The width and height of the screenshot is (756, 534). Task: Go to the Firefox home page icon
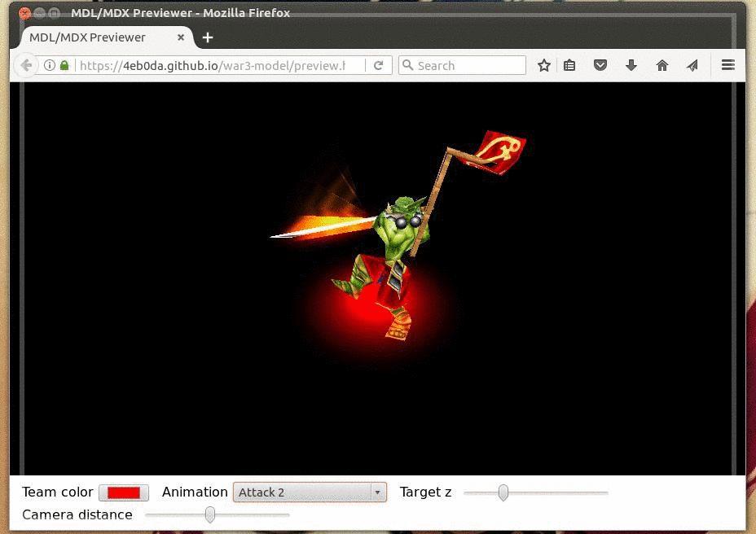(x=662, y=65)
